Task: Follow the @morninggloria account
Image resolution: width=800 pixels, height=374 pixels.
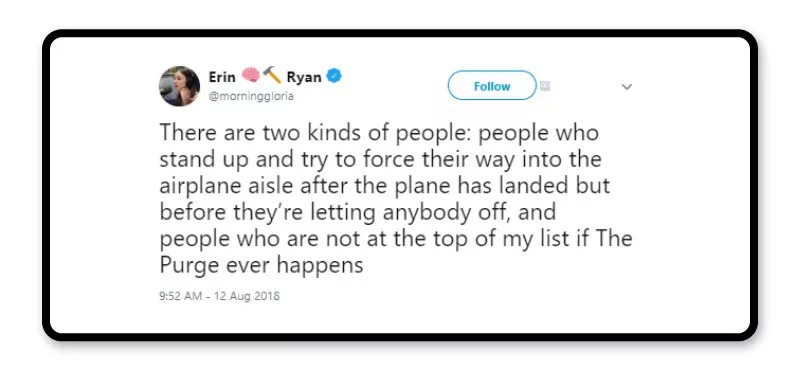Action: click(492, 86)
